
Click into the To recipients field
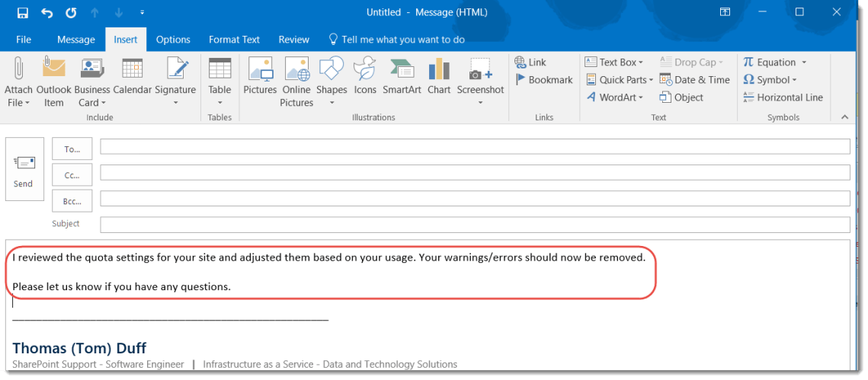475,146
